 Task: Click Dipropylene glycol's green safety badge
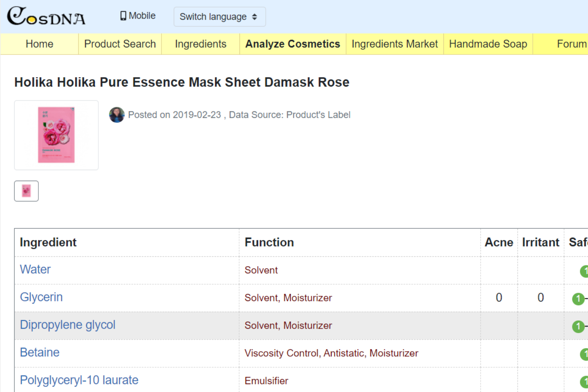[x=578, y=327]
